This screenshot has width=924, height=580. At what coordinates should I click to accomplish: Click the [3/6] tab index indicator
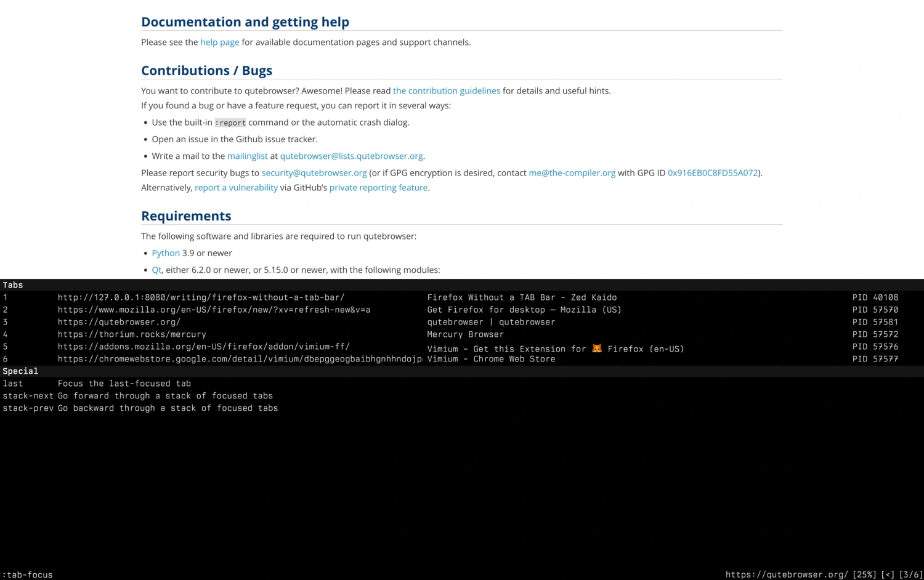pyautogui.click(x=910, y=574)
